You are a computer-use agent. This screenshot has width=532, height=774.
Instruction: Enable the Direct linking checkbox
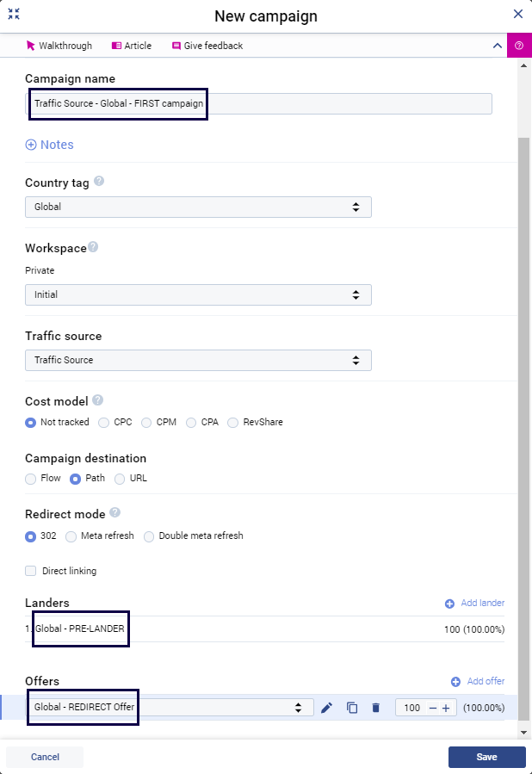[x=31, y=571]
